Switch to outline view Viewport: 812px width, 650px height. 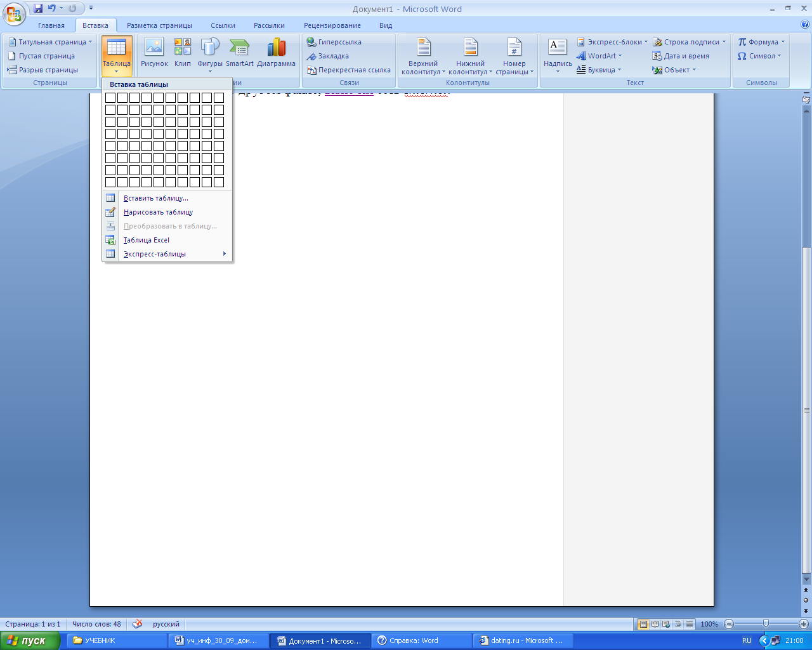(x=678, y=624)
